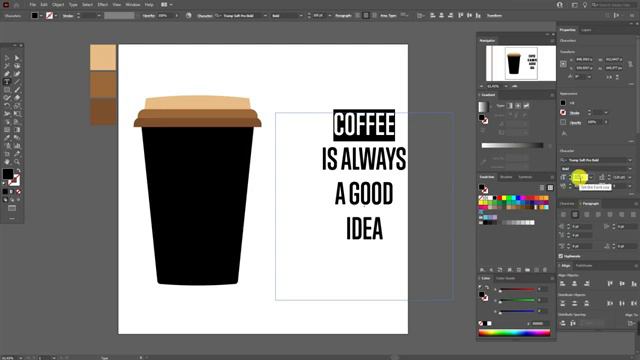This screenshot has height=360, width=640.
Task: Open the Object menu
Action: click(x=58, y=5)
